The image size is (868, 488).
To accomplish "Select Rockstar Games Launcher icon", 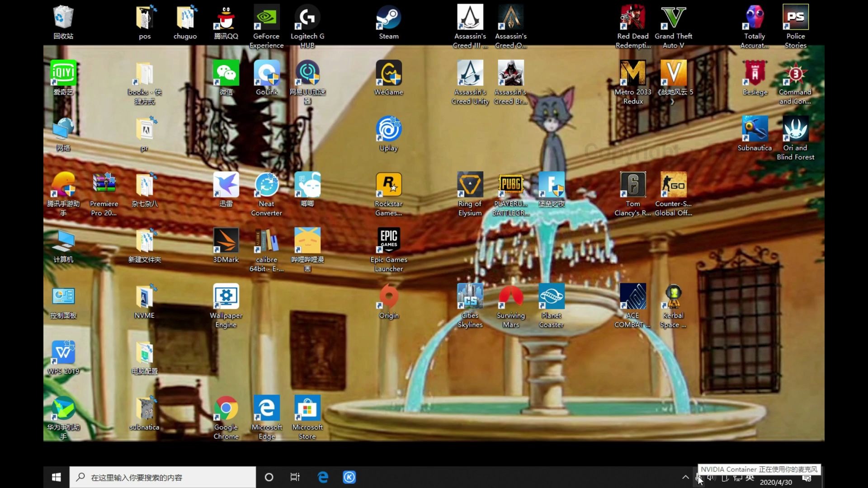I will click(x=389, y=194).
